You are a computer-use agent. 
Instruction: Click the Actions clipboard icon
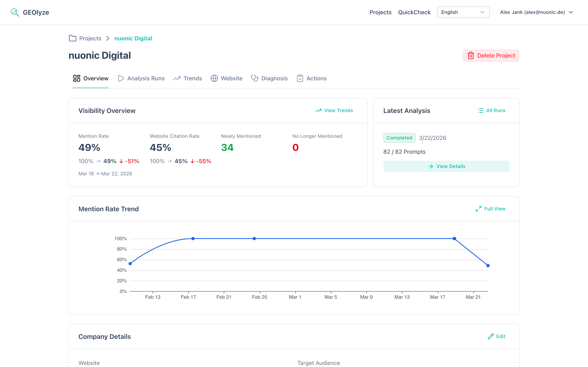pyautogui.click(x=300, y=78)
